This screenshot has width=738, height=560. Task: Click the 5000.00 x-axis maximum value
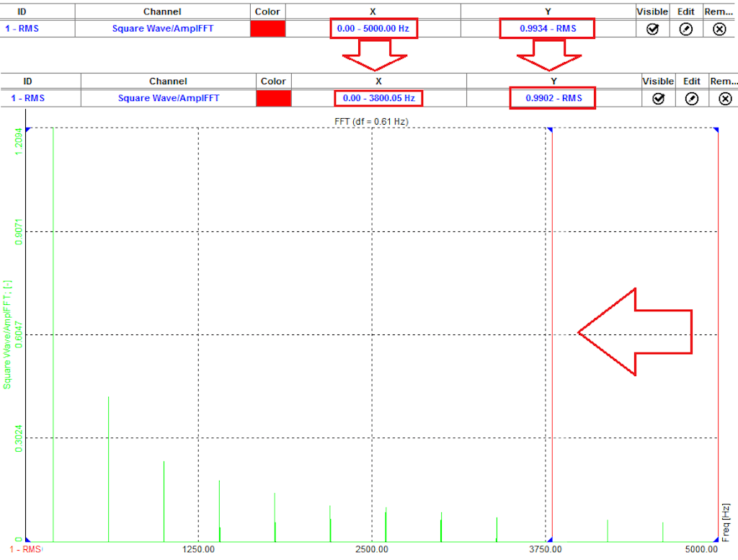[x=701, y=549]
